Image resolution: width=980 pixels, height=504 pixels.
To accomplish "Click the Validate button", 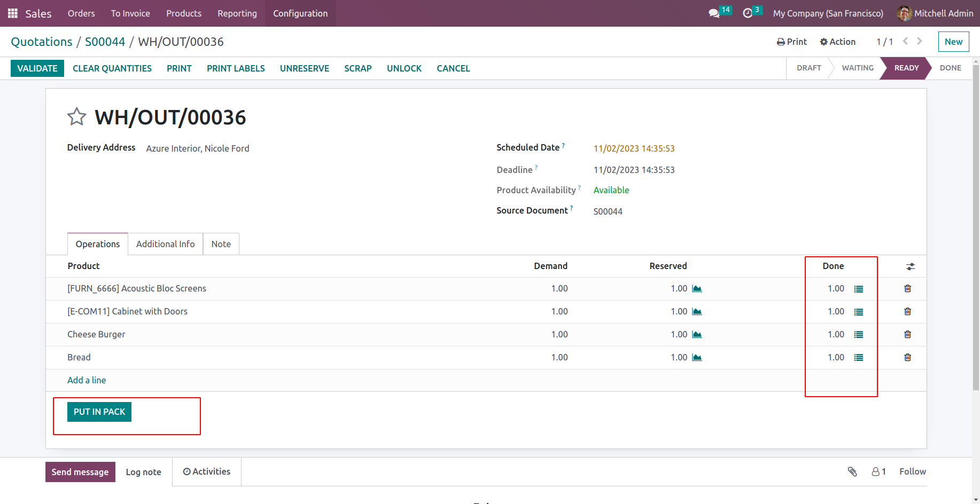I will click(37, 68).
